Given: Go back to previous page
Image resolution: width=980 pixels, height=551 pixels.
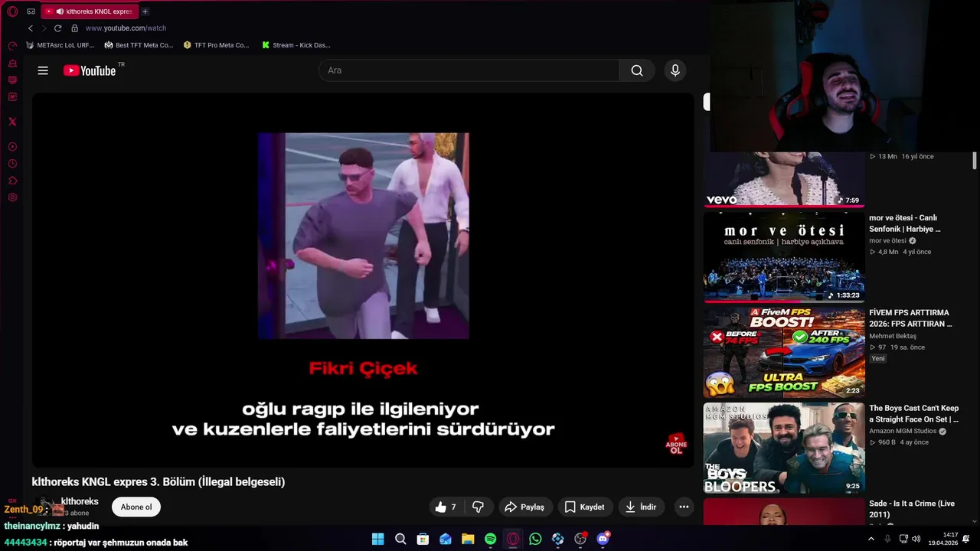Looking at the screenshot, I should point(31,28).
